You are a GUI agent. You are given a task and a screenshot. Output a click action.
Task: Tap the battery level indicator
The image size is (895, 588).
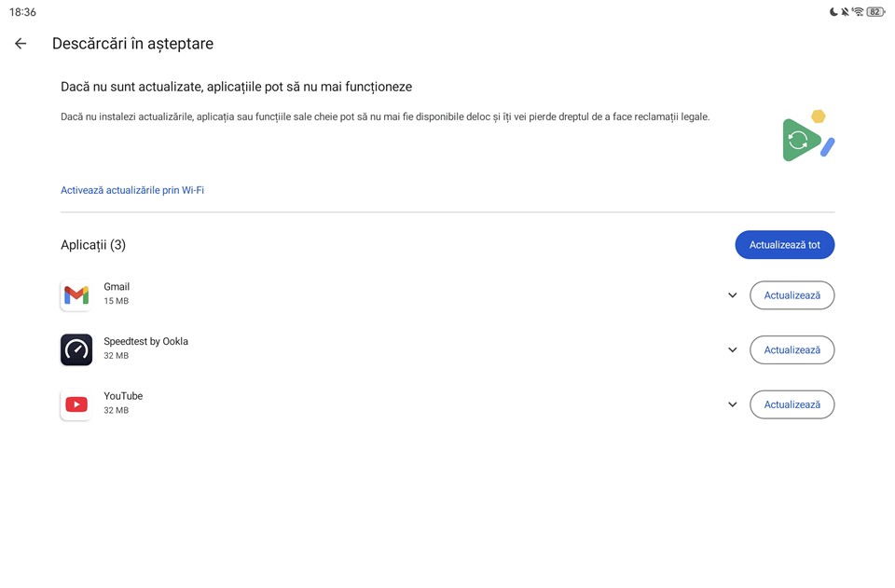[875, 12]
